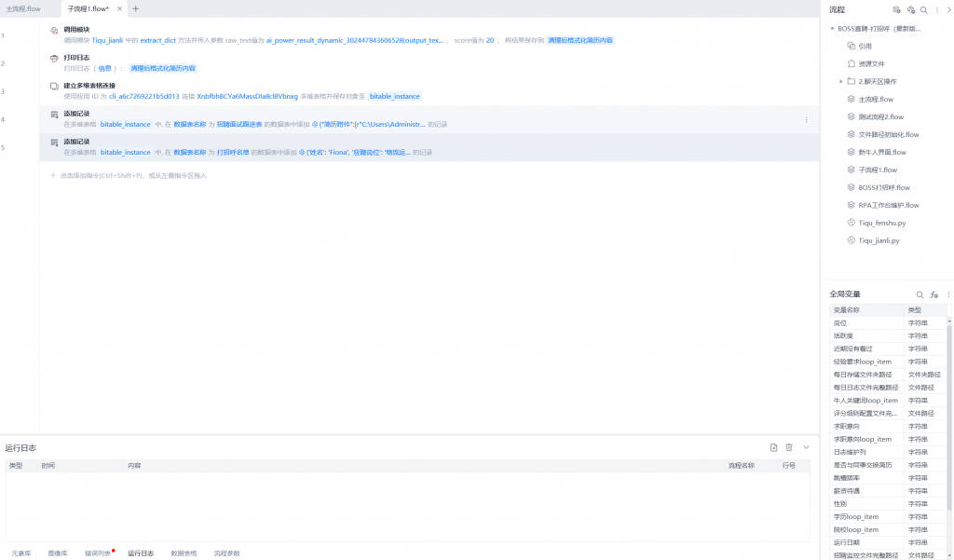Open Tiqu_fenshu.py in the flow tree
The height and width of the screenshot is (560, 954).
[881, 223]
